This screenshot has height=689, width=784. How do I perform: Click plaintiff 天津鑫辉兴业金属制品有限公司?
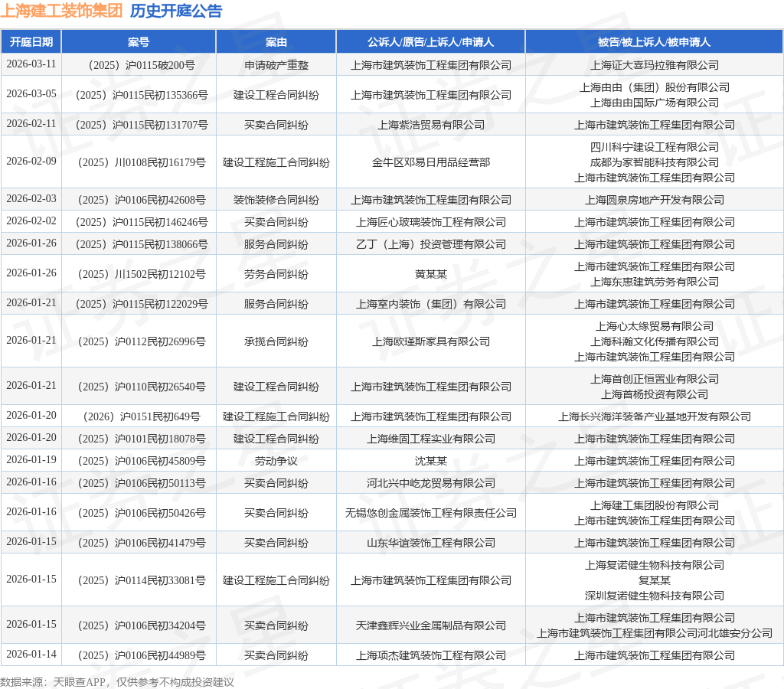[x=430, y=626]
